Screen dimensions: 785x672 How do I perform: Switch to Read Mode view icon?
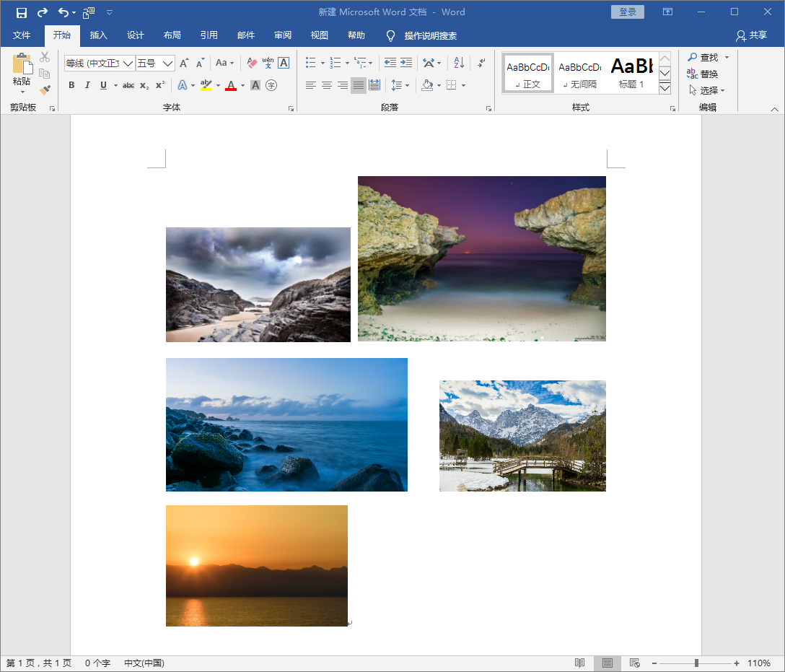click(x=579, y=663)
